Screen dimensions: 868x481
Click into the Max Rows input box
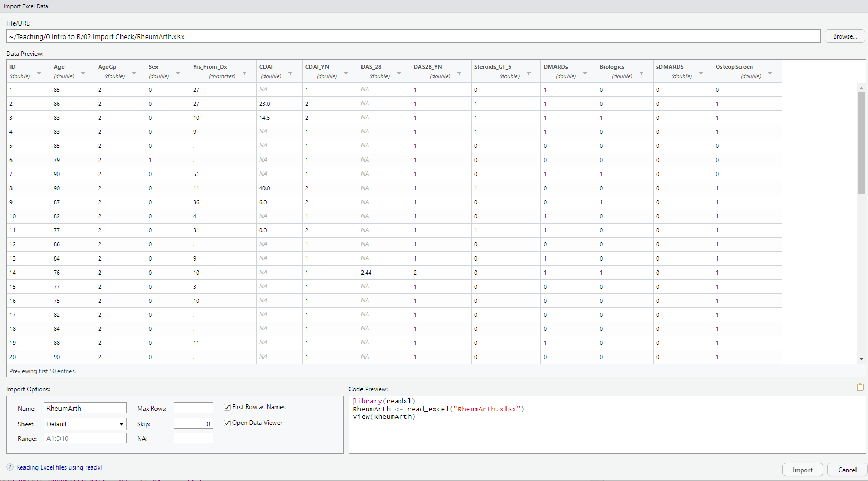click(x=194, y=408)
